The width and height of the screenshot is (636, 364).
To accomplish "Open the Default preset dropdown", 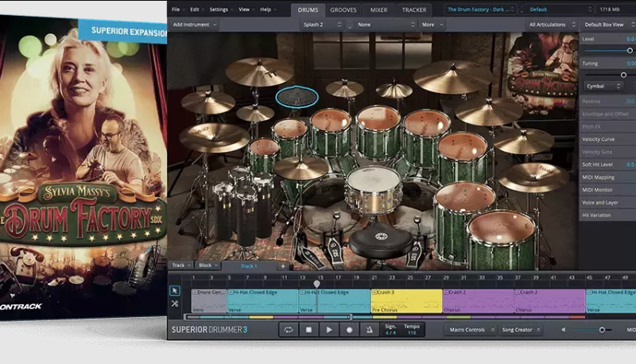I will [560, 10].
